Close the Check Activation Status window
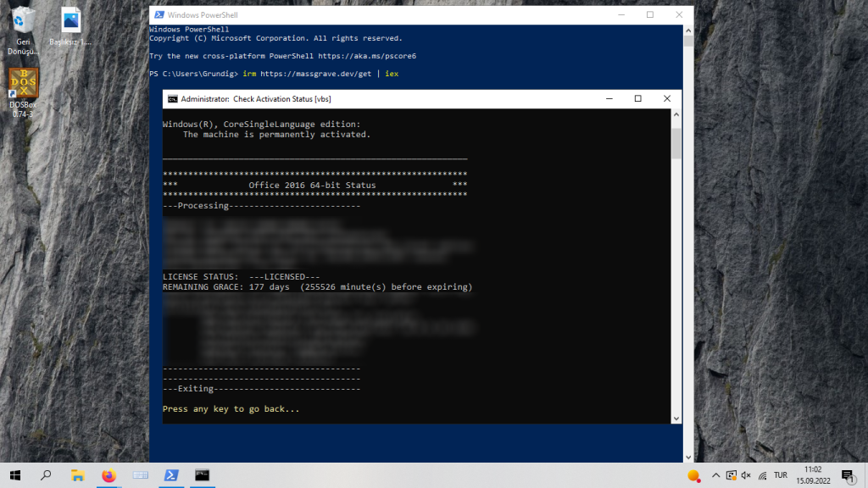868x488 pixels. point(667,98)
